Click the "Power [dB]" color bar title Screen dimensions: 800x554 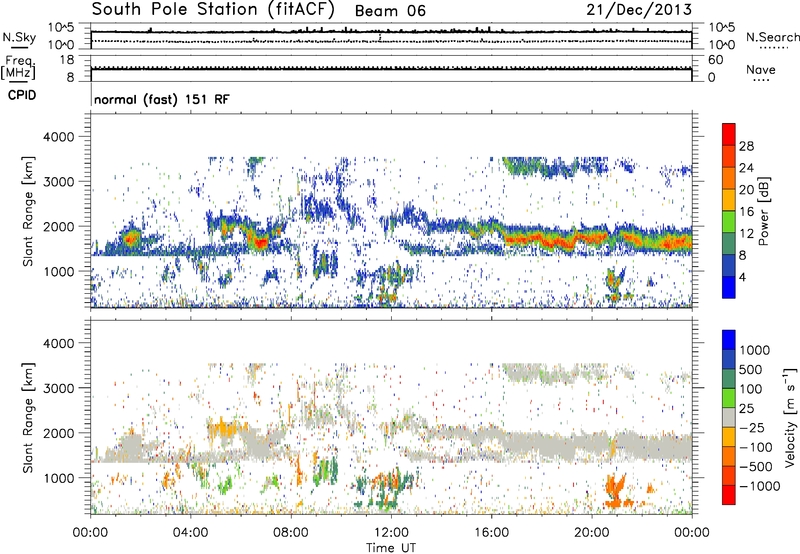(x=764, y=211)
